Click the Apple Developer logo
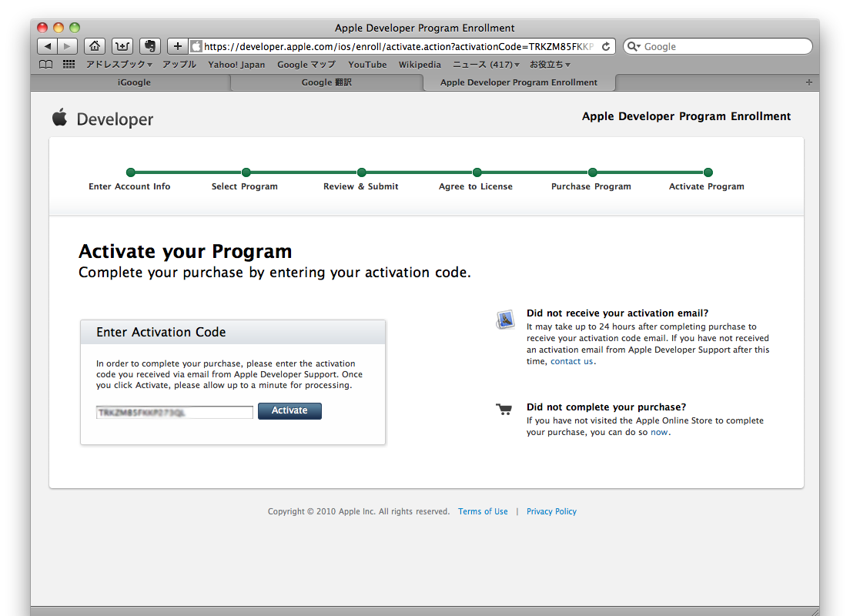Viewport: 850px width, 616px height. (x=103, y=119)
